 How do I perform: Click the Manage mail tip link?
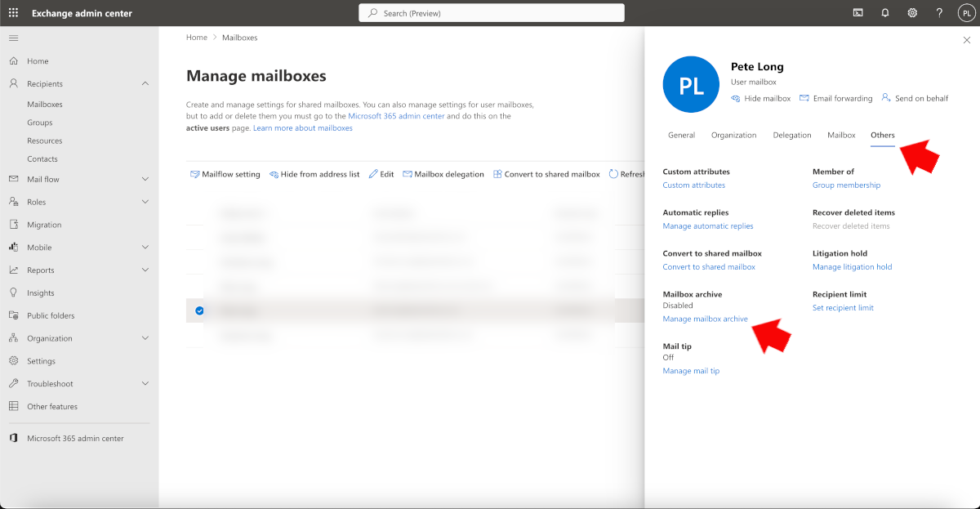[691, 371]
